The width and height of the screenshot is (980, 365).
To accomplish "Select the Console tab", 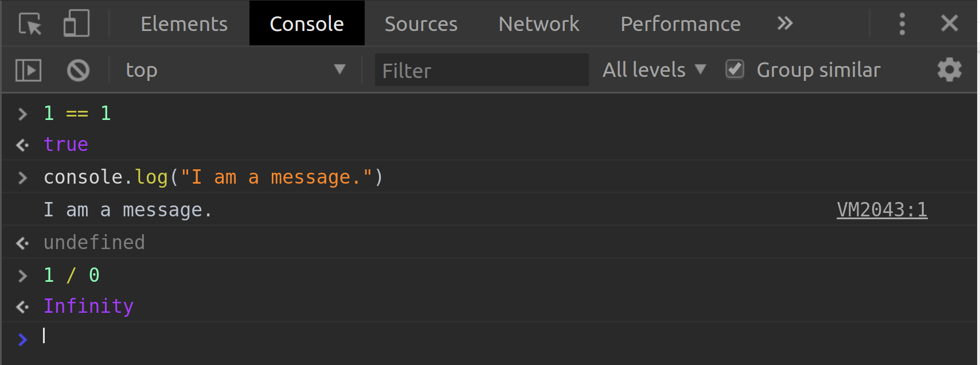I will 307,24.
